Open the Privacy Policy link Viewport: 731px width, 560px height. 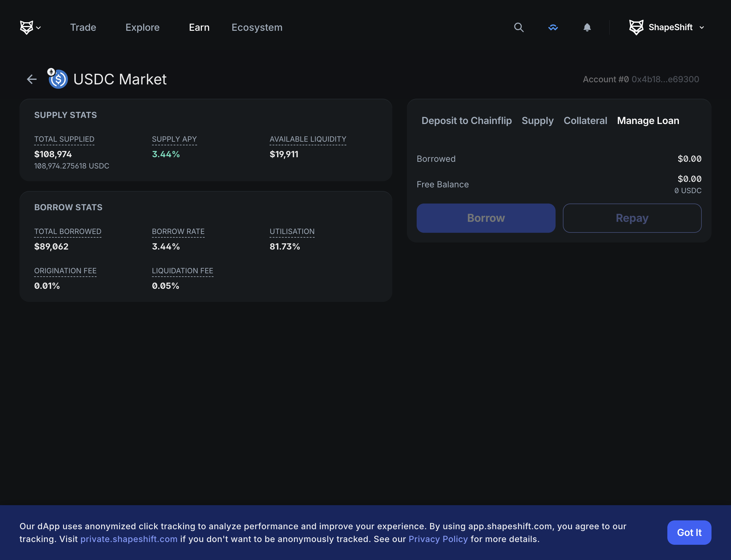click(x=438, y=539)
